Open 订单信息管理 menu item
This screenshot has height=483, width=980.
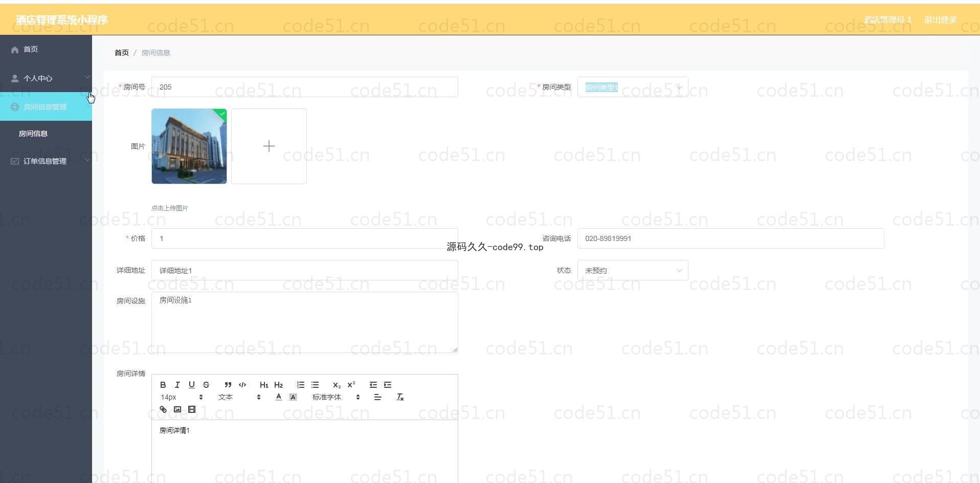(x=46, y=161)
